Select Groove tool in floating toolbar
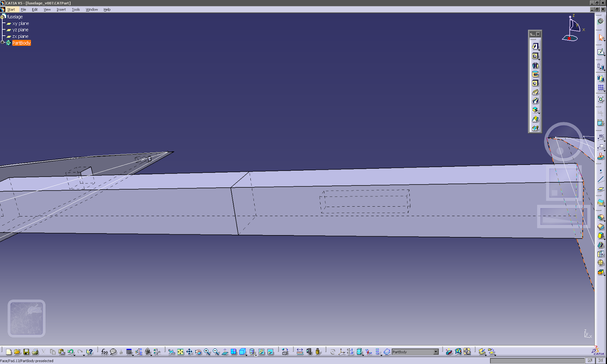This screenshot has width=607, height=364. click(x=535, y=74)
